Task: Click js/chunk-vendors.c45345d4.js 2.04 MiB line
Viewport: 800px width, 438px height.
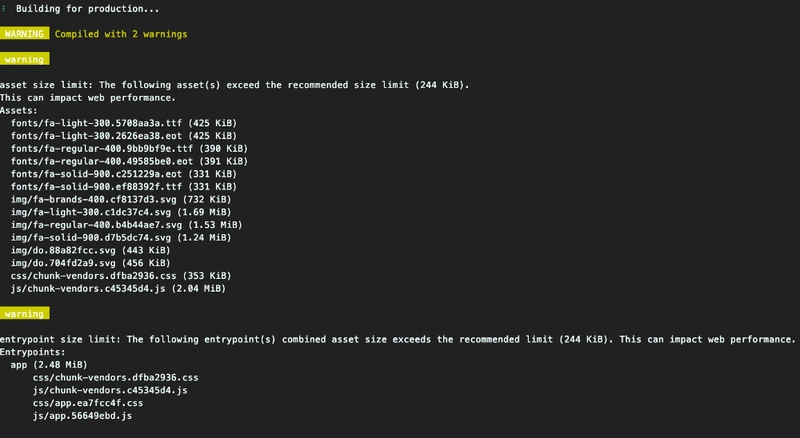Action: pyautogui.click(x=118, y=288)
